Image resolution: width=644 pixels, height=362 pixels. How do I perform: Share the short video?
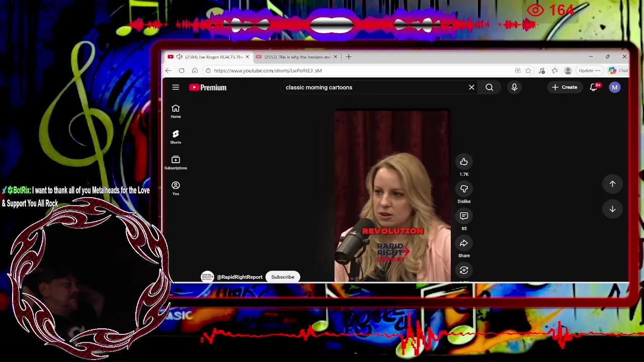464,243
